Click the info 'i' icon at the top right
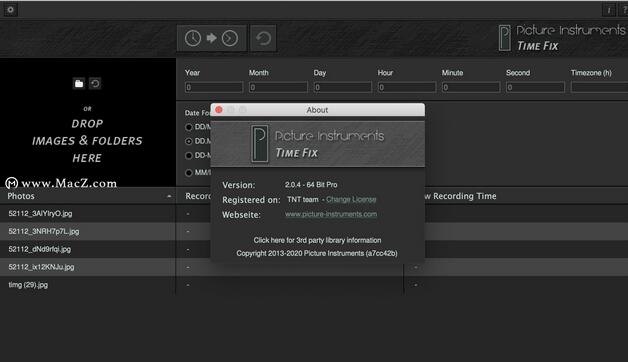The image size is (628, 362). [x=609, y=10]
